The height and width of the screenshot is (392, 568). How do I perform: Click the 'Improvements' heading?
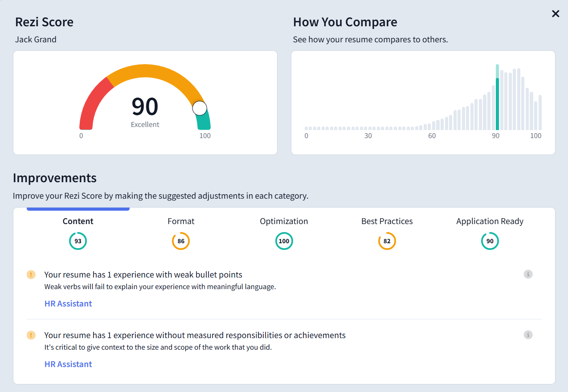click(x=55, y=178)
